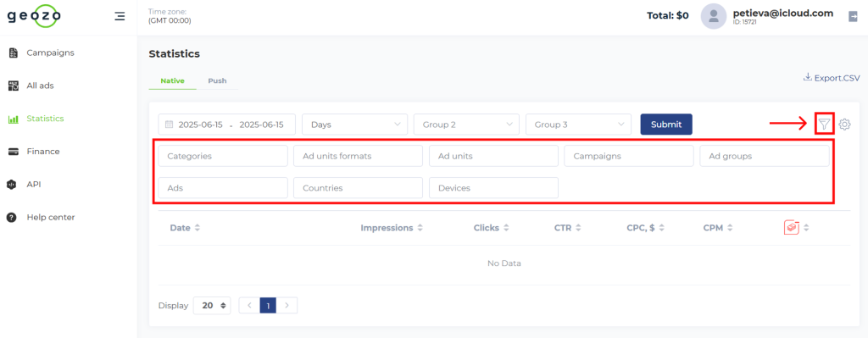Go to next page arrow
Viewport: 868px width, 338px height.
tap(287, 305)
